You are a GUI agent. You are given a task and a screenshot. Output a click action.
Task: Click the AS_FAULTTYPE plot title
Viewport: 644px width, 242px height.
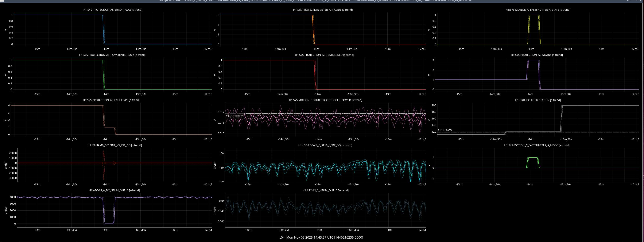click(111, 100)
